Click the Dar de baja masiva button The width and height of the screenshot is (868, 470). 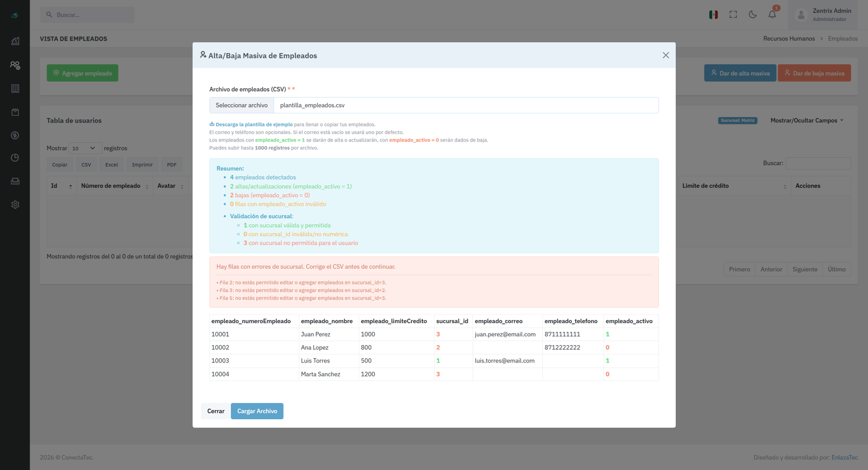click(814, 73)
